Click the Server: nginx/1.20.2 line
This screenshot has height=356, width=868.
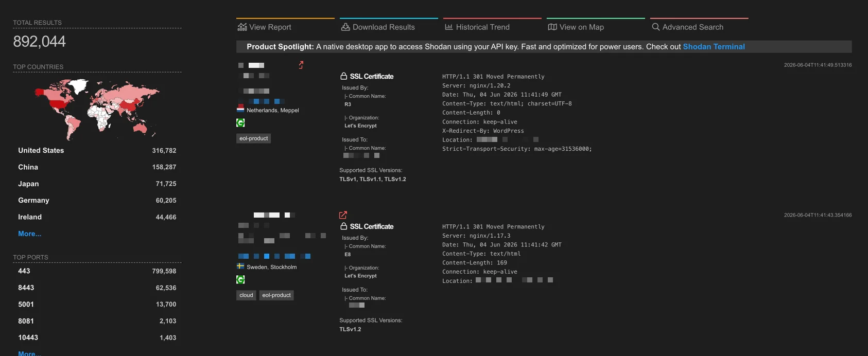[x=476, y=85]
